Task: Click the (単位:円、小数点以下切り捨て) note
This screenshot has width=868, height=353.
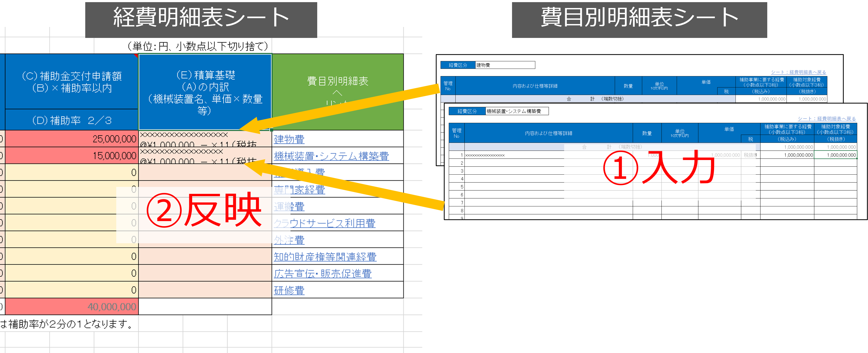Action: point(198,46)
